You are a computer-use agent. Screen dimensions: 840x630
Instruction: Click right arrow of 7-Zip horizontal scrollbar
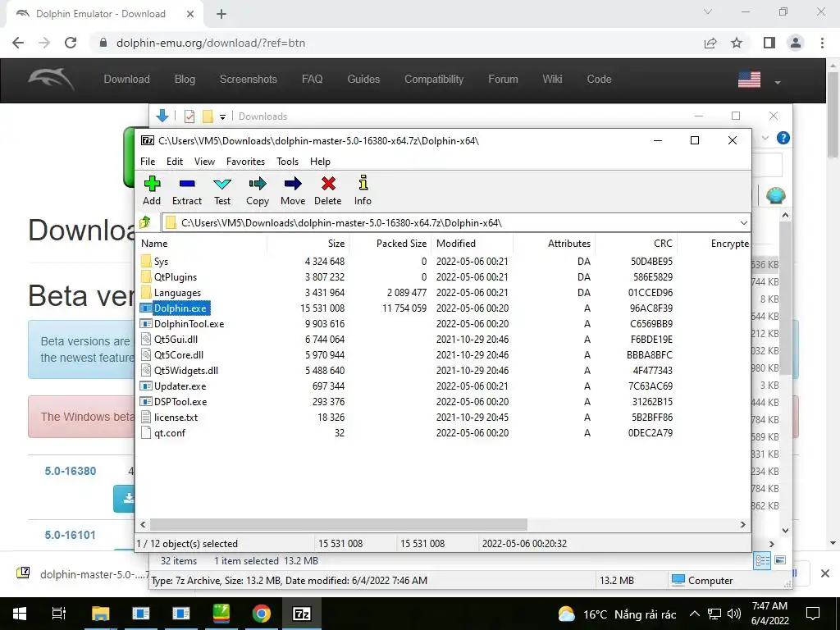[x=743, y=524]
